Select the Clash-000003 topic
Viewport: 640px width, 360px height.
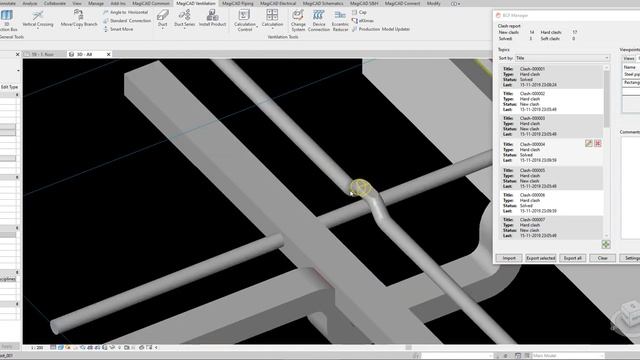click(x=552, y=126)
